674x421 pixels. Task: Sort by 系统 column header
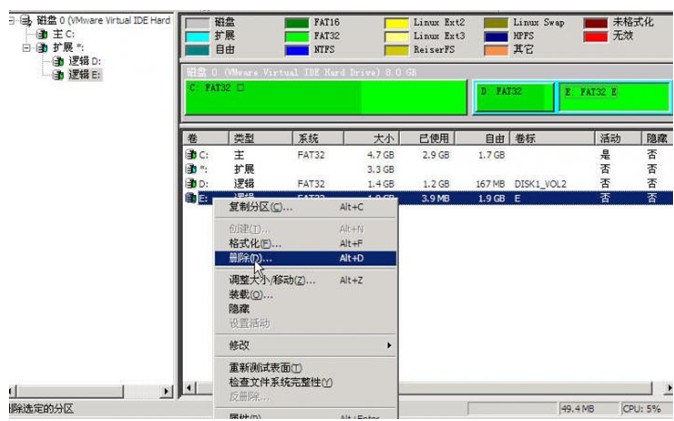(318, 138)
